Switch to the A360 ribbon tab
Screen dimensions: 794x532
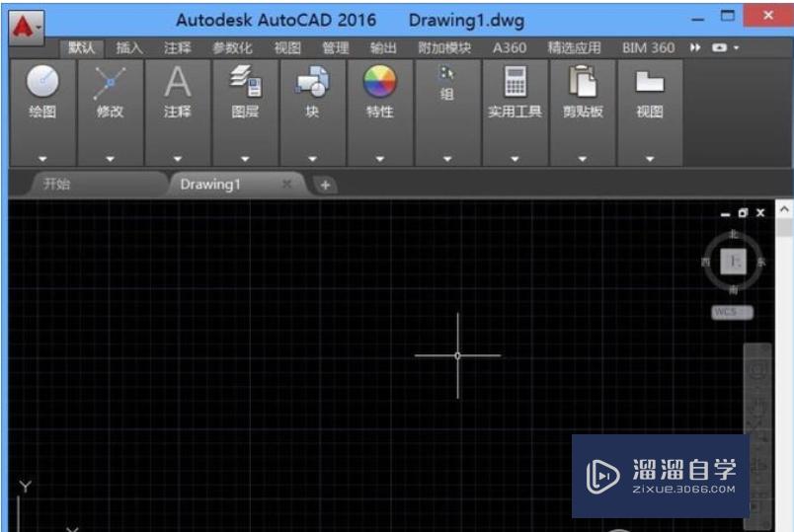pos(510,48)
